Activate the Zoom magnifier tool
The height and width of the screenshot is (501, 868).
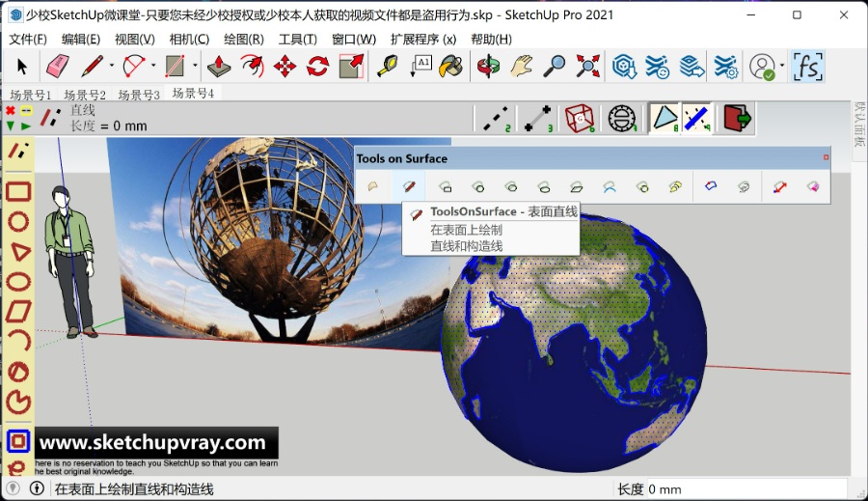click(x=555, y=67)
